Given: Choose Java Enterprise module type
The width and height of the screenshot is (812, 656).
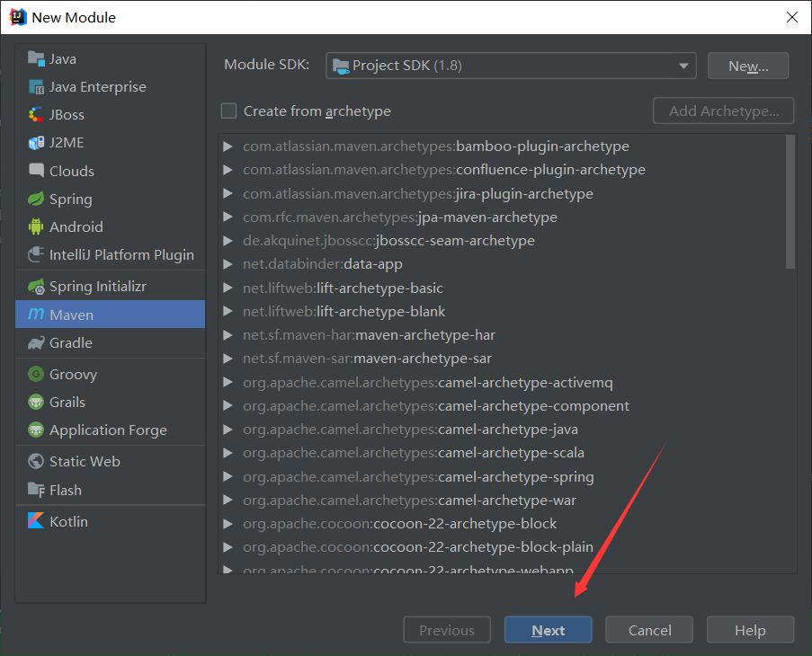Looking at the screenshot, I should (98, 87).
